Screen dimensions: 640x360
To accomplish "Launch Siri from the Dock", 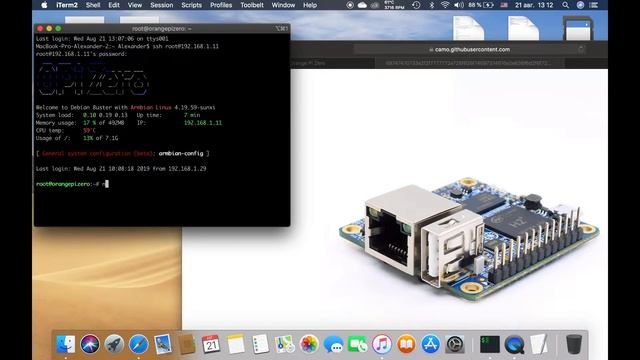I will (90, 344).
